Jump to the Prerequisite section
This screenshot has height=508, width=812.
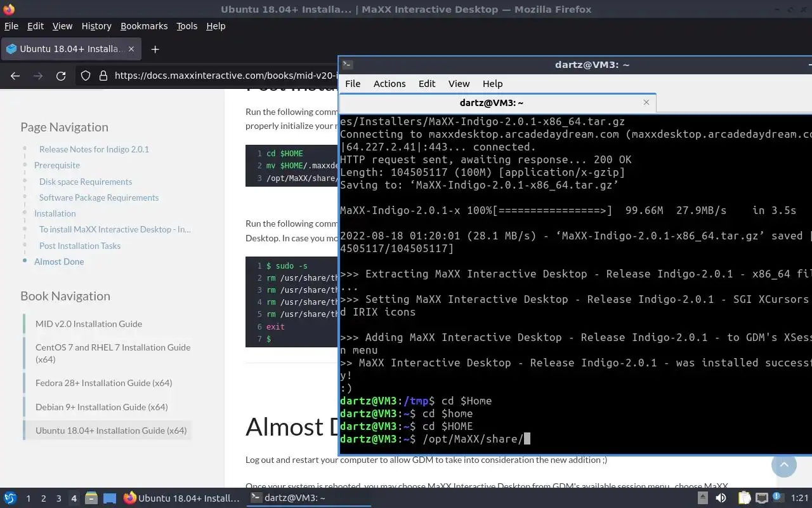point(57,165)
